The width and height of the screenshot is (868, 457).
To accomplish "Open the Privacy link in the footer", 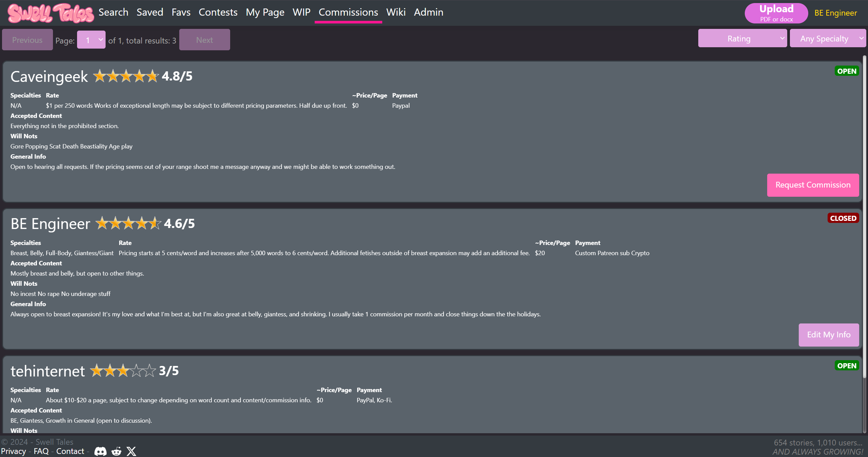I will [13, 451].
